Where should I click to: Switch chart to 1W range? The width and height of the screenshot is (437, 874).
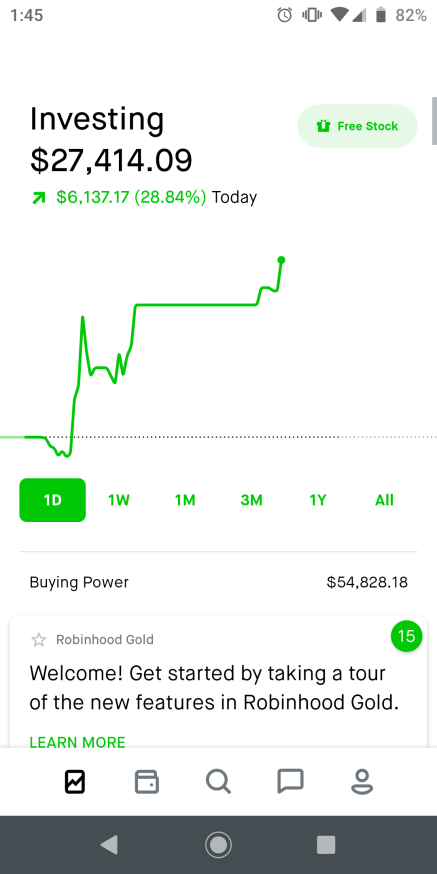pos(119,500)
